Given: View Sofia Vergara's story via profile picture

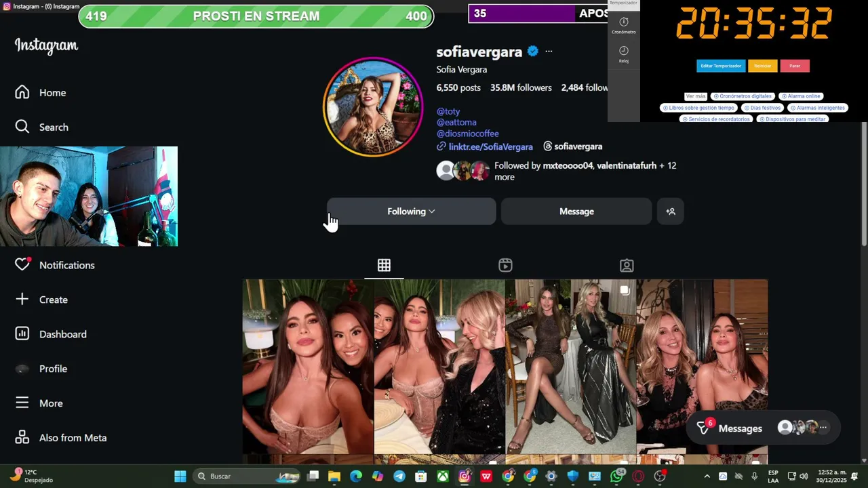Looking at the screenshot, I should (x=373, y=107).
